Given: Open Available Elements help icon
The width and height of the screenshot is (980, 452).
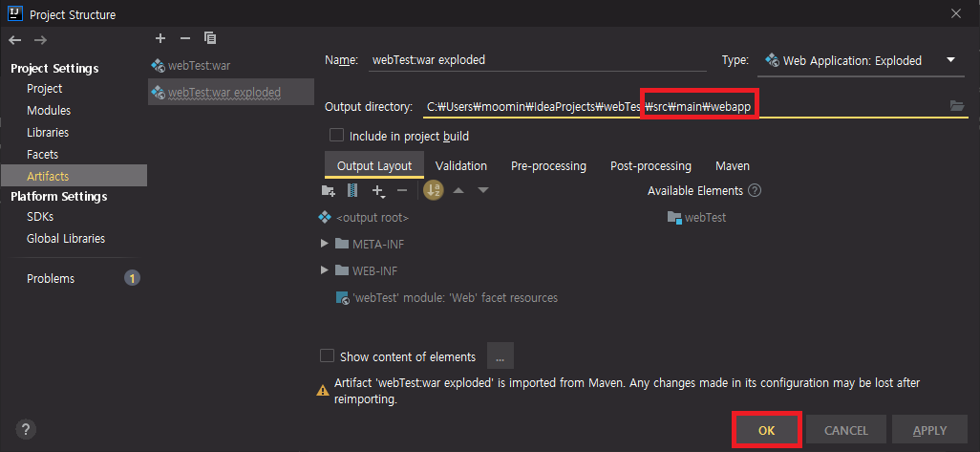Looking at the screenshot, I should [755, 191].
